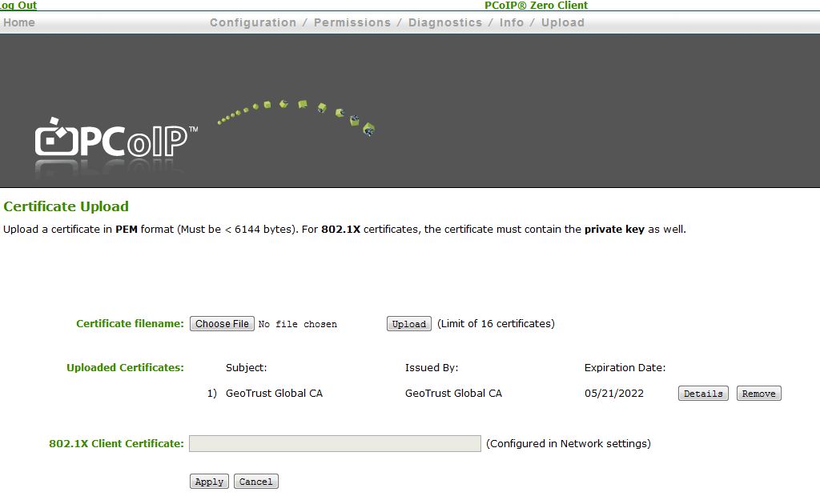The width and height of the screenshot is (820, 504).
Task: View Details of the GeoTrust certificate
Action: point(702,393)
